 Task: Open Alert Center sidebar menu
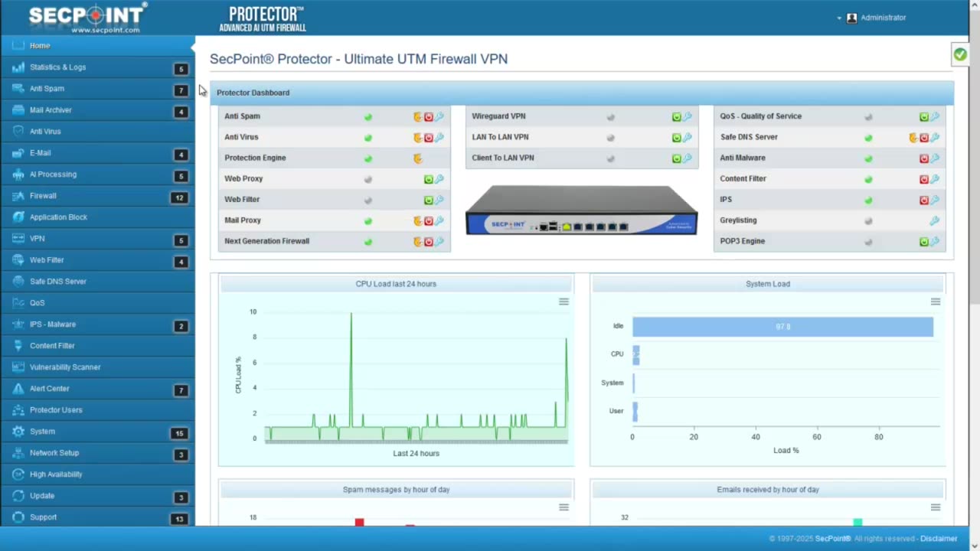97,389
